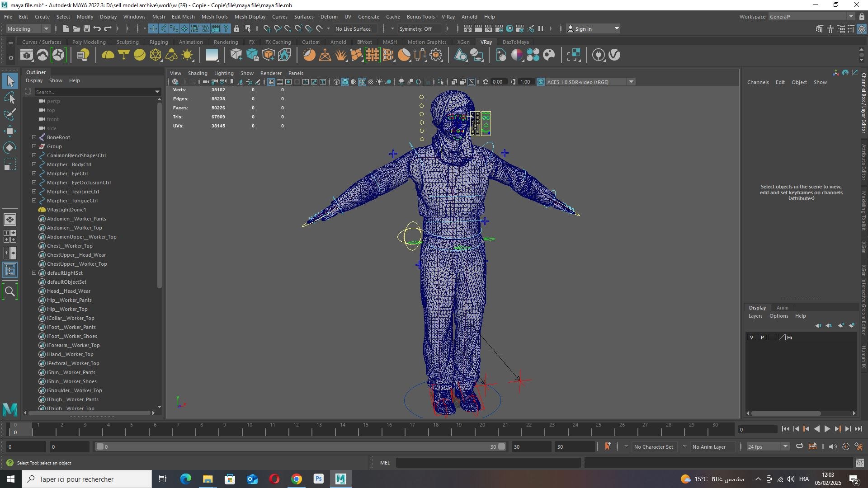The width and height of the screenshot is (868, 488).
Task: Toggle playback looping icon
Action: 800,446
